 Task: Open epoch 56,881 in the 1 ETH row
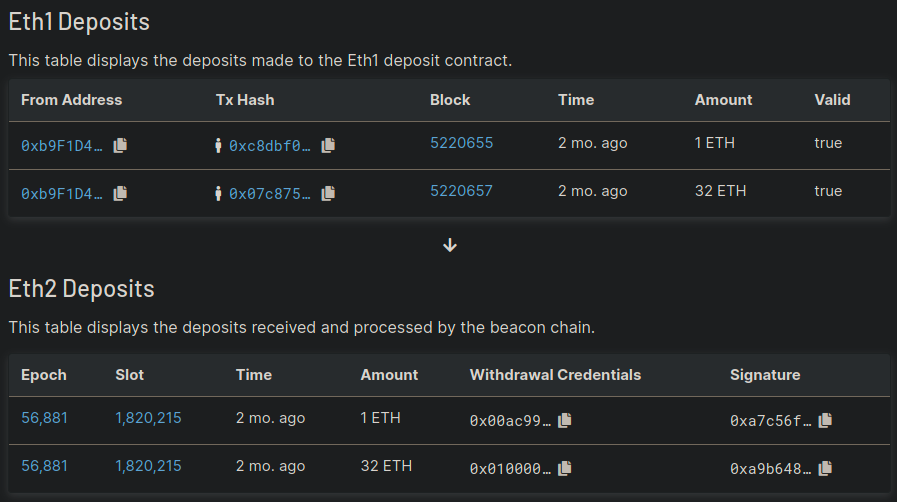click(45, 418)
